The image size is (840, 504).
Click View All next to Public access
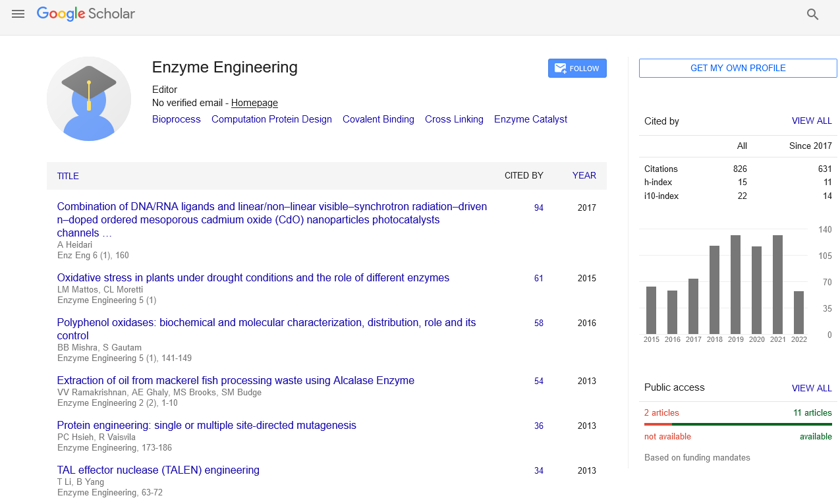811,388
